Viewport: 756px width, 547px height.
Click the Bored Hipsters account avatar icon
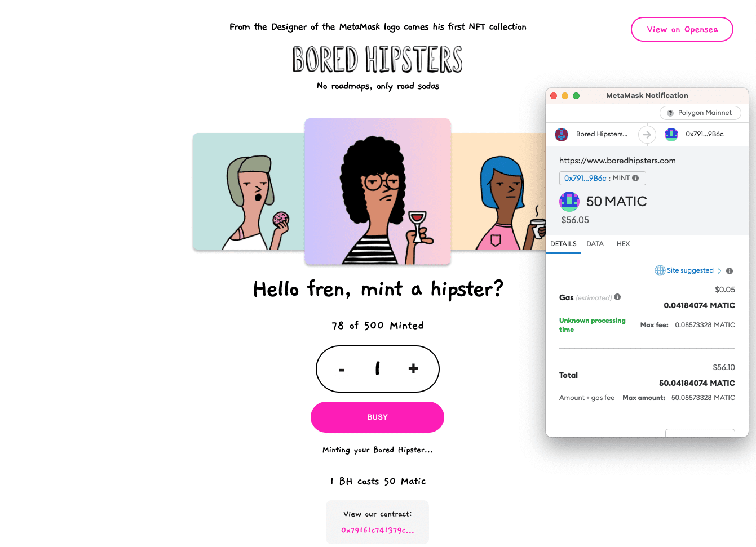[561, 134]
